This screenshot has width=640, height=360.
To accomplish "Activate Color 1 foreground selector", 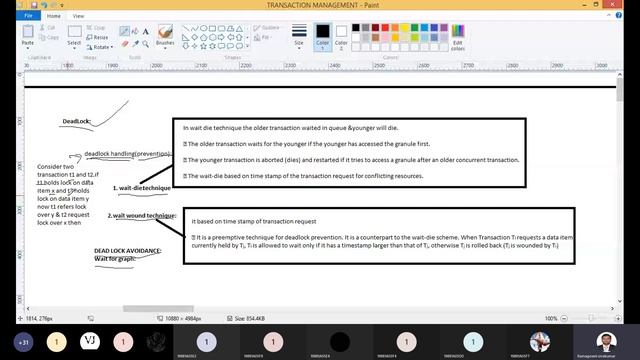I will coord(322,37).
